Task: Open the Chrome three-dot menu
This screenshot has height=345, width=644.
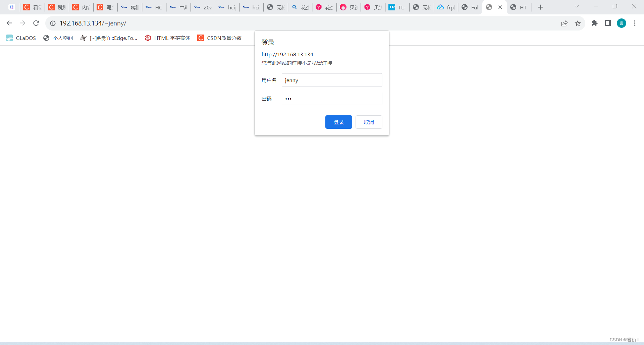Action: 635,23
